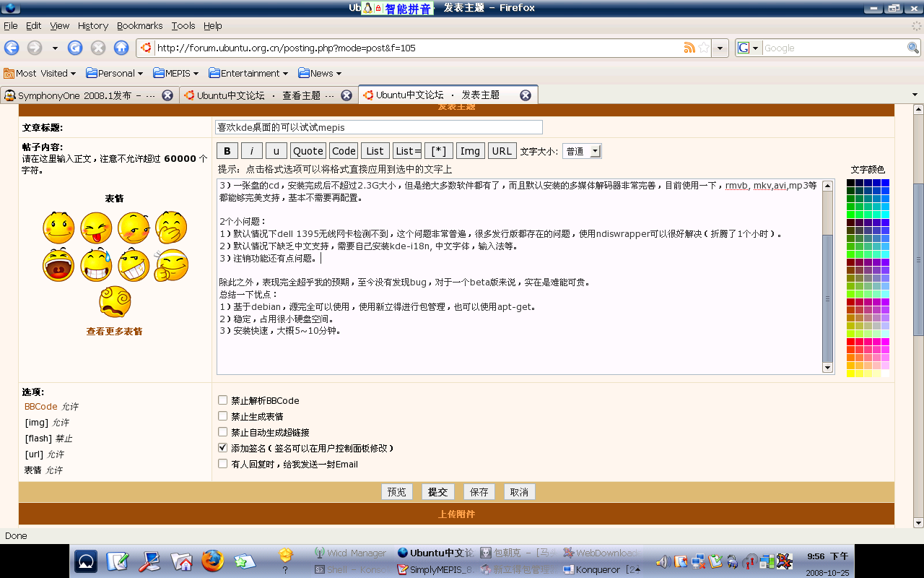
Task: Open the Bookmarks menu
Action: pos(140,25)
